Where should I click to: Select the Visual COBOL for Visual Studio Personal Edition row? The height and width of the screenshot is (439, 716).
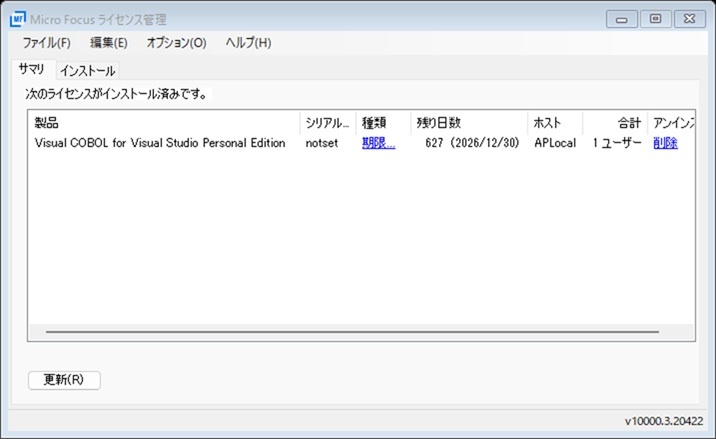click(361, 143)
